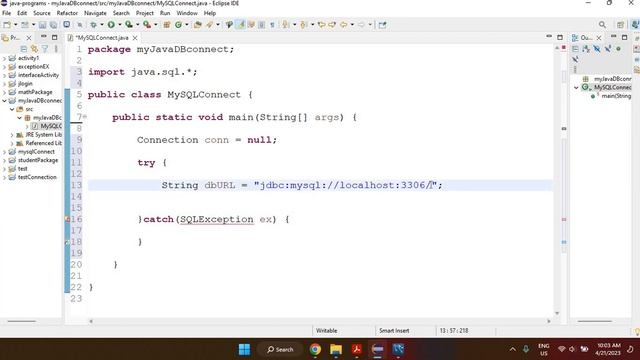This screenshot has height=360, width=640.
Task: Toggle Hide Non-Public Members in Outline
Action: [x=618, y=49]
